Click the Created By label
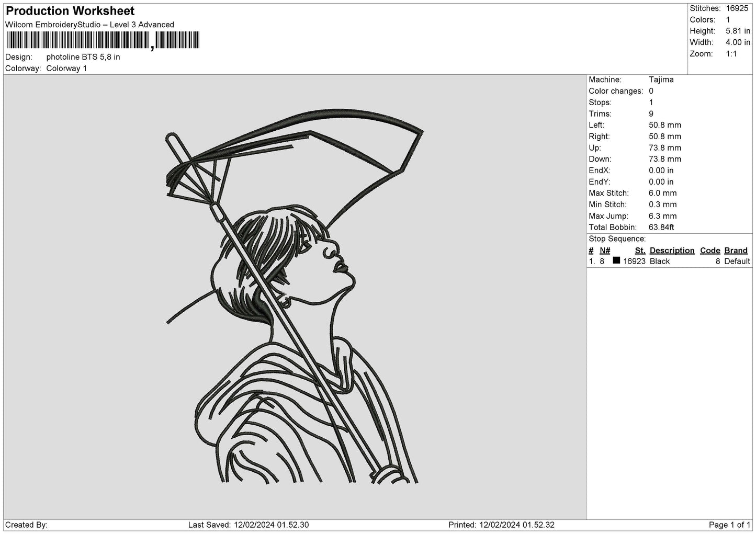 coord(27,525)
